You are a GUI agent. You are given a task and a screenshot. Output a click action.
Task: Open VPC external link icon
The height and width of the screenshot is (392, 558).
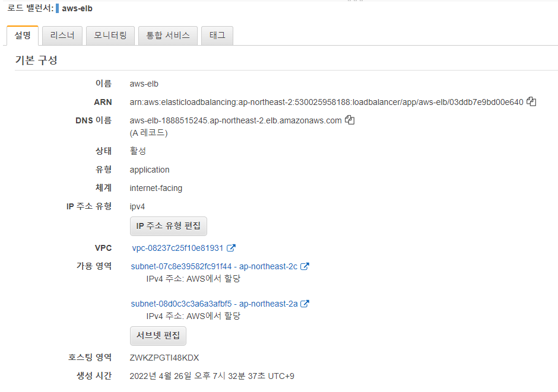pyautogui.click(x=231, y=248)
